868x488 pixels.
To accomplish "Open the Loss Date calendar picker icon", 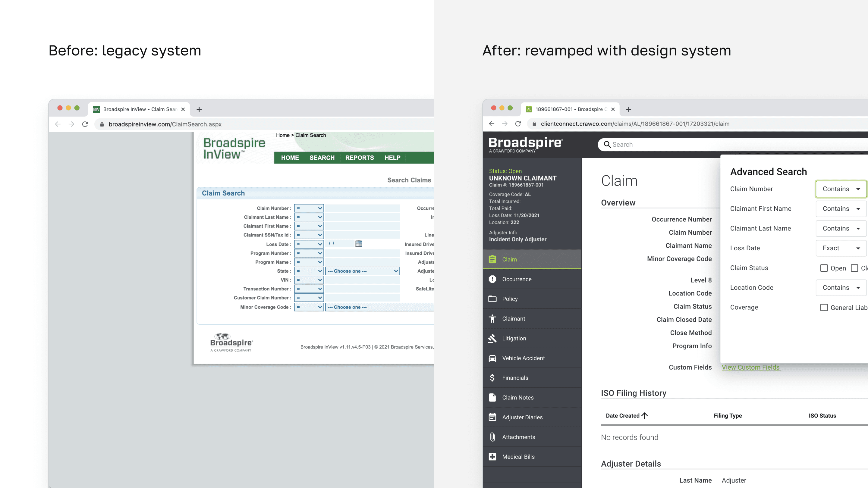I will [x=359, y=243].
